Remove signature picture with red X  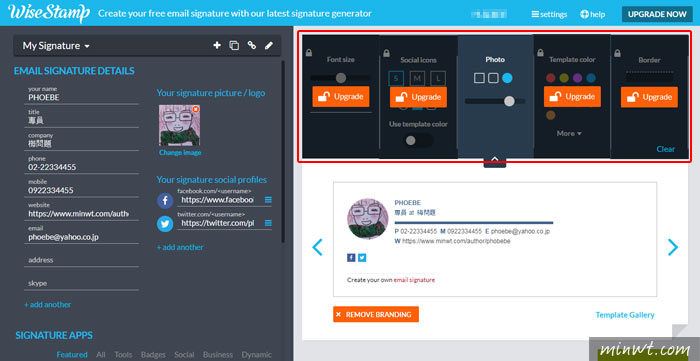(196, 109)
